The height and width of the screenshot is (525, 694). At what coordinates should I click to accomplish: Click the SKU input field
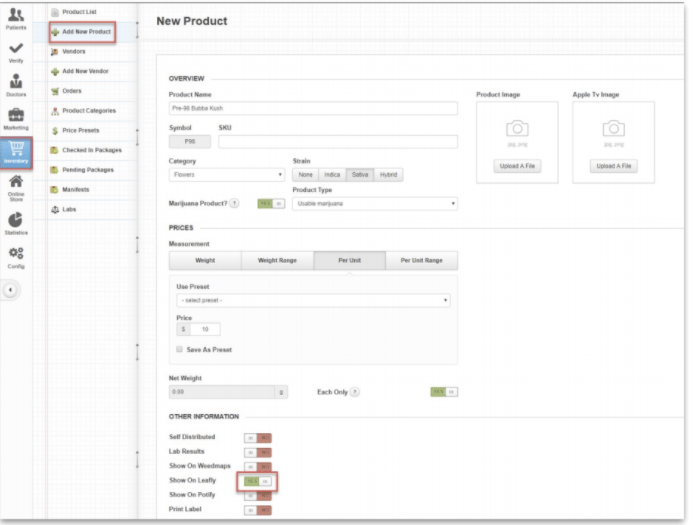[338, 142]
